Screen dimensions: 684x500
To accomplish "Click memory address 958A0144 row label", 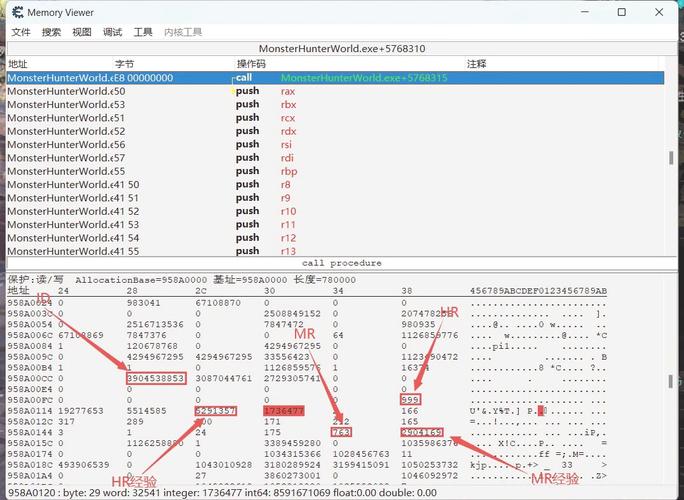I will coord(29,432).
